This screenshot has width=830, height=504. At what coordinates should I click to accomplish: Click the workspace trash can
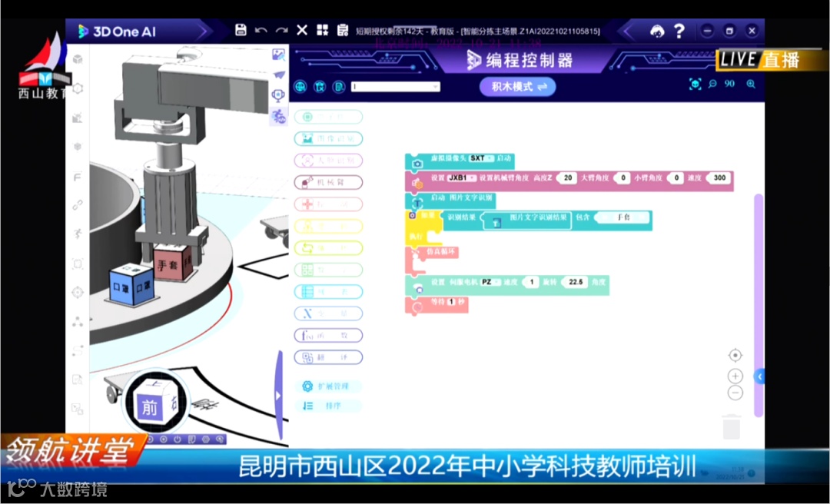(x=732, y=426)
